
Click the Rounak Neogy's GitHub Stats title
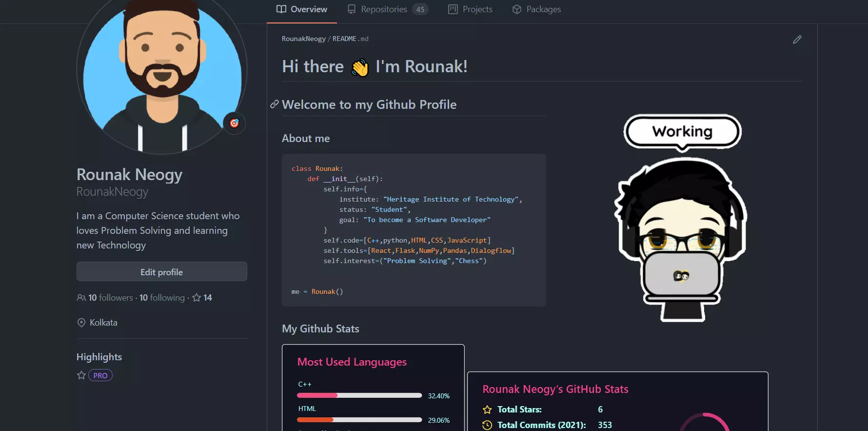pos(555,389)
